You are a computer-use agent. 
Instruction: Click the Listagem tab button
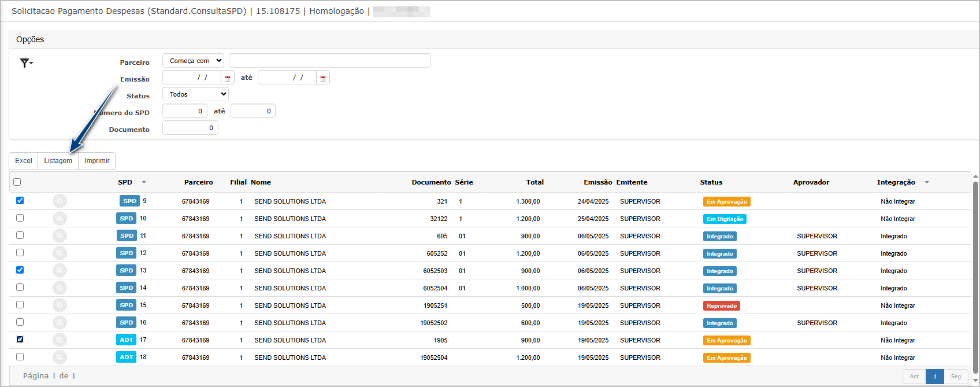58,161
